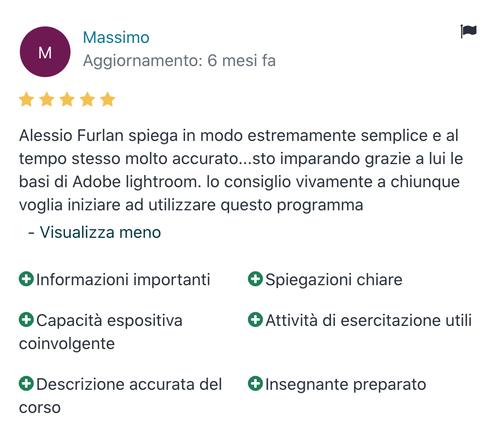Click the fifth rating star

pyautogui.click(x=107, y=99)
